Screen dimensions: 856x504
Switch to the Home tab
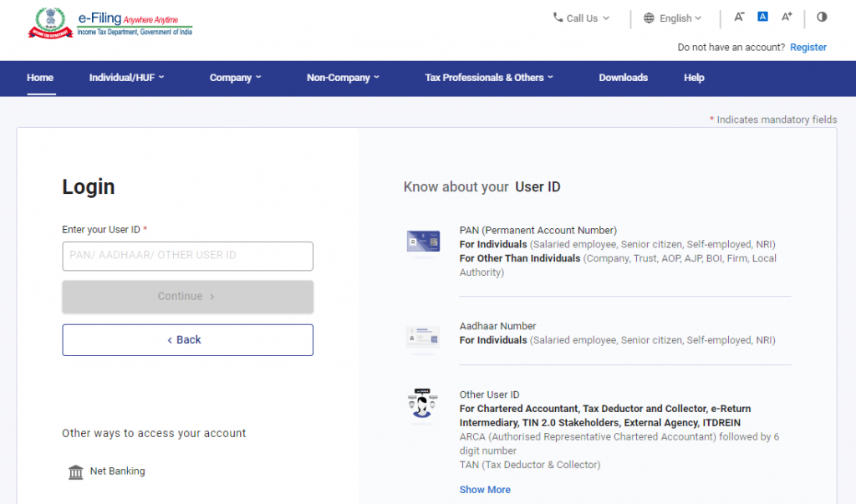(x=39, y=78)
